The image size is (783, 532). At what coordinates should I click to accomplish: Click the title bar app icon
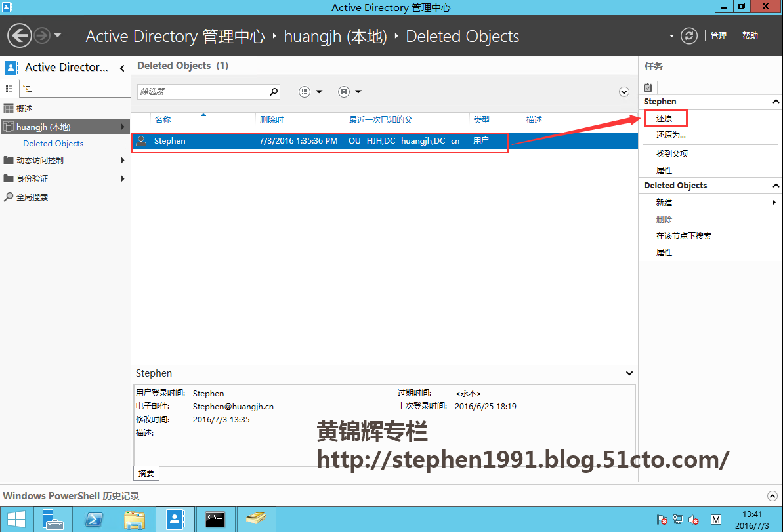pos(7,7)
